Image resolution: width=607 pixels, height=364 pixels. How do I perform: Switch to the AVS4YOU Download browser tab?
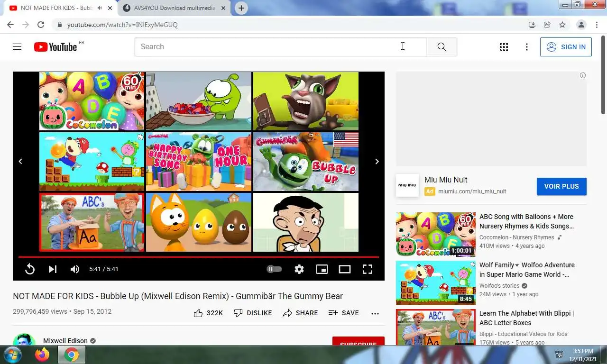[174, 8]
